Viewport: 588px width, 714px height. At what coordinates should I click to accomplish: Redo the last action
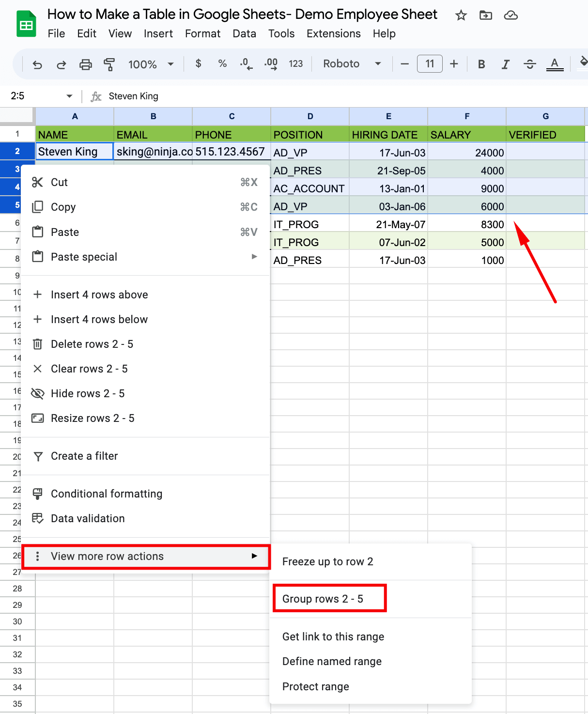[62, 63]
